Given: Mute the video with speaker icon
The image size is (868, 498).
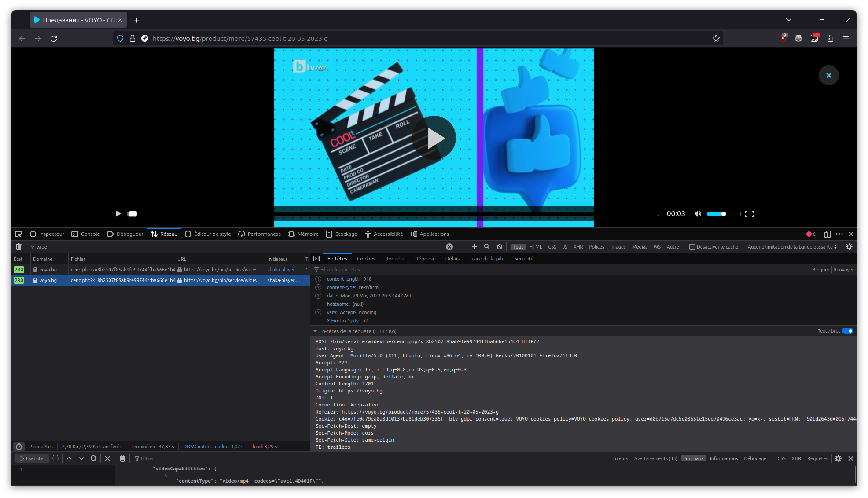Looking at the screenshot, I should click(698, 214).
